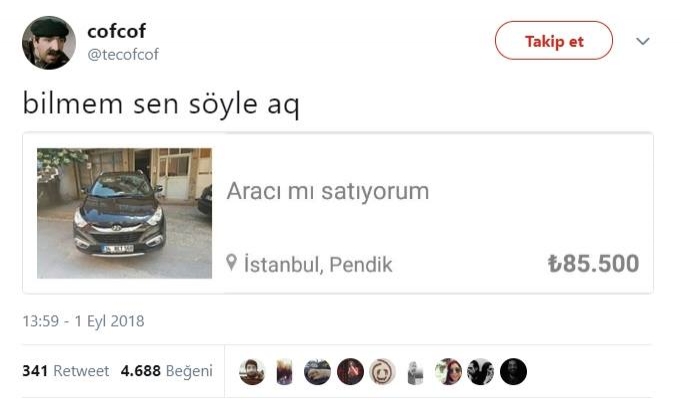The image size is (681, 407).
Task: Open liker avatar of woman with sunglasses
Action: point(448,372)
